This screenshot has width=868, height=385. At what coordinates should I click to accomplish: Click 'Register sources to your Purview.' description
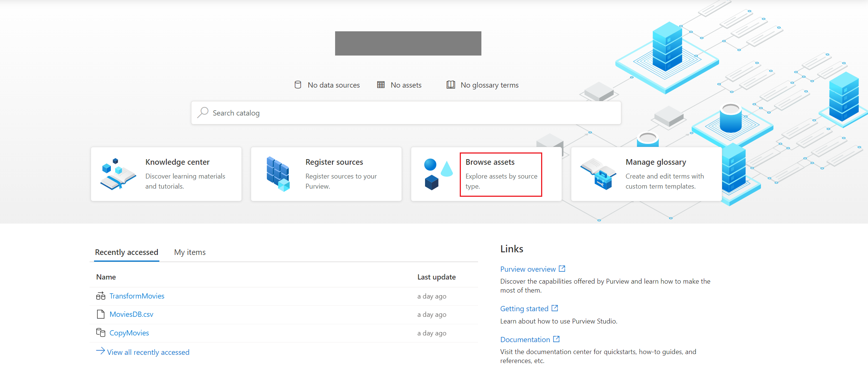341,181
